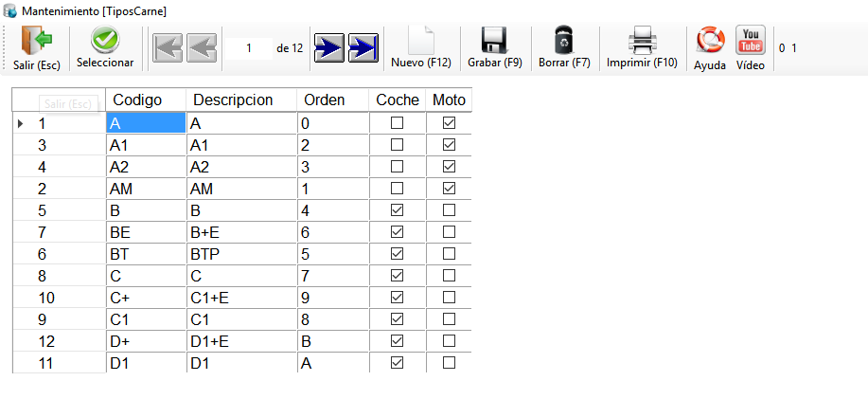Click the record number field showing 1
Image resolution: width=868 pixels, height=399 pixels.
pyautogui.click(x=249, y=48)
